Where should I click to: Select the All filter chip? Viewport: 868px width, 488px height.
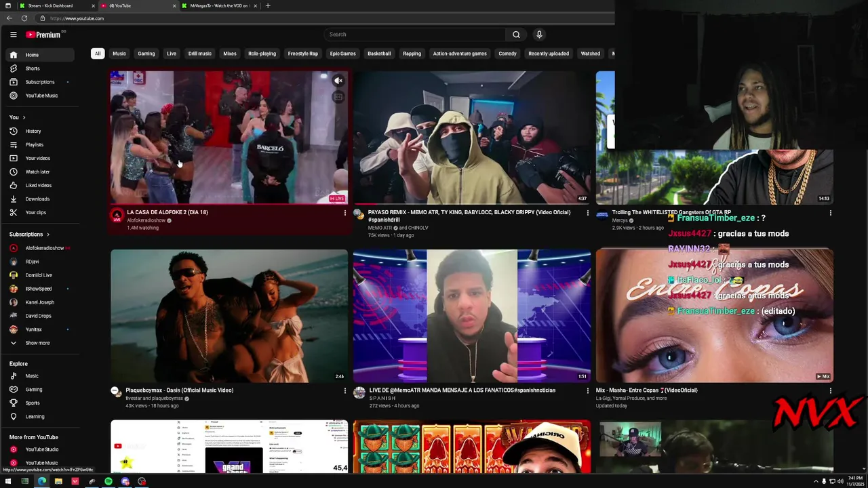point(98,54)
